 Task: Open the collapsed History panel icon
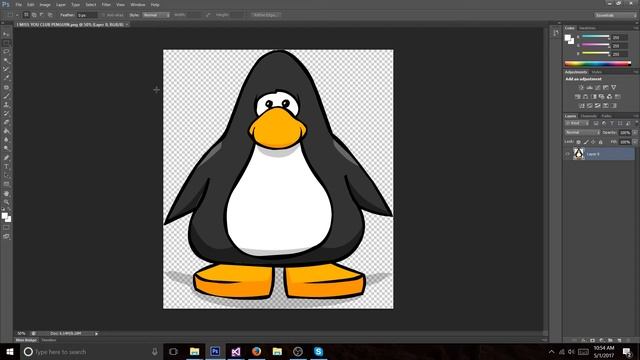556,33
